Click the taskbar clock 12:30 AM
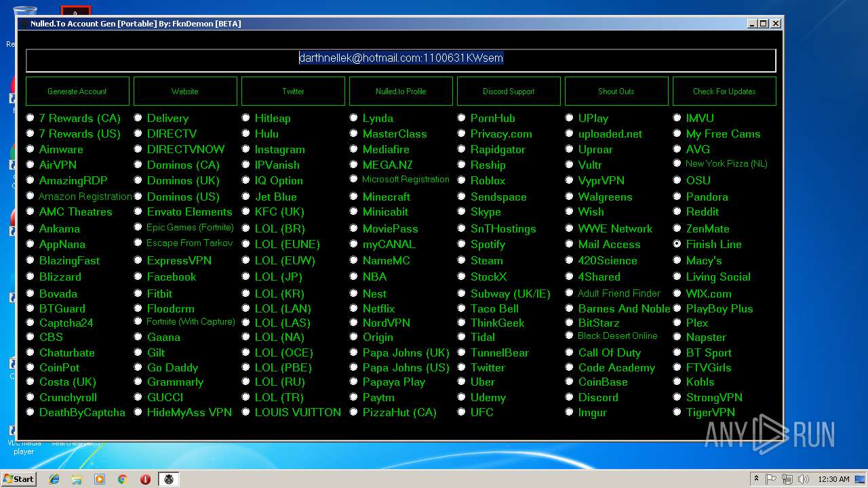The width and height of the screenshot is (868, 488). pos(833,479)
